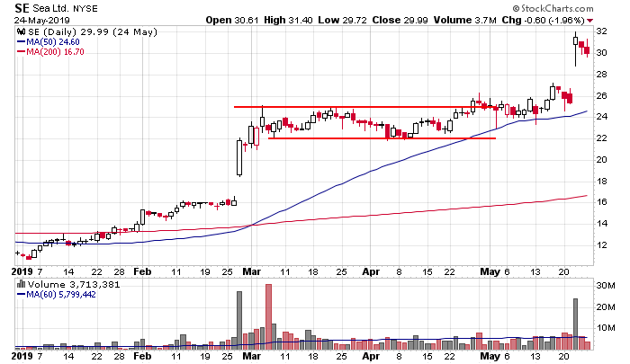Click the volume bars icon in lower panel
The width and height of the screenshot is (630, 364).
tap(21, 284)
